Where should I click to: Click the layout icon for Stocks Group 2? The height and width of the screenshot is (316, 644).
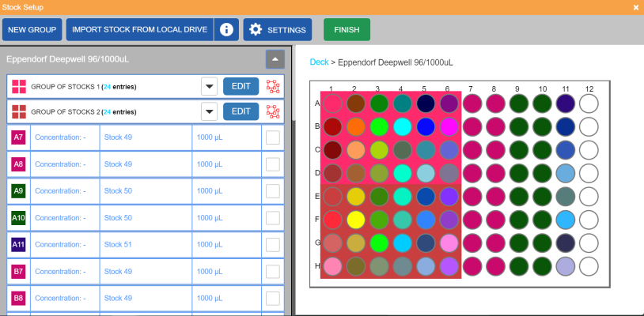pos(273,111)
